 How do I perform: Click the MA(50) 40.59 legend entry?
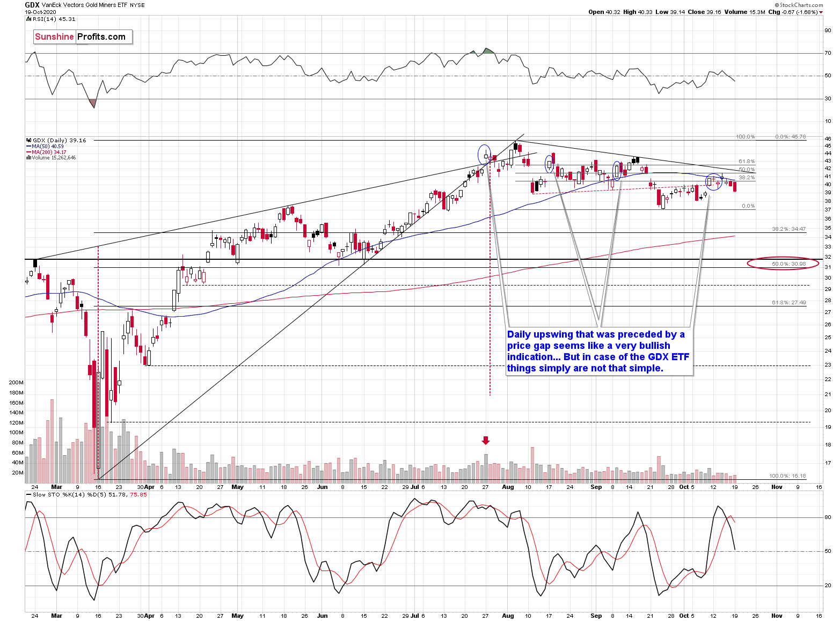[46, 146]
